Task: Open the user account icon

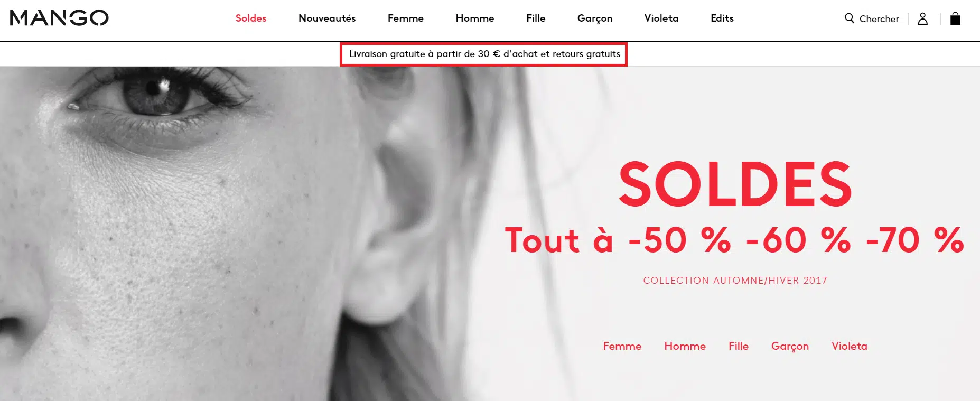Action: [923, 19]
